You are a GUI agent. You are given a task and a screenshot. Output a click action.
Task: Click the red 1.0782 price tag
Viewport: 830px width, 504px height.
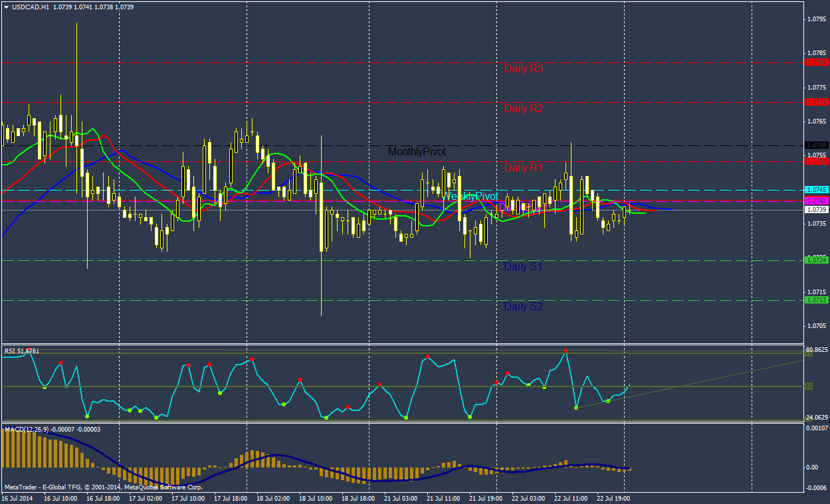[x=816, y=62]
